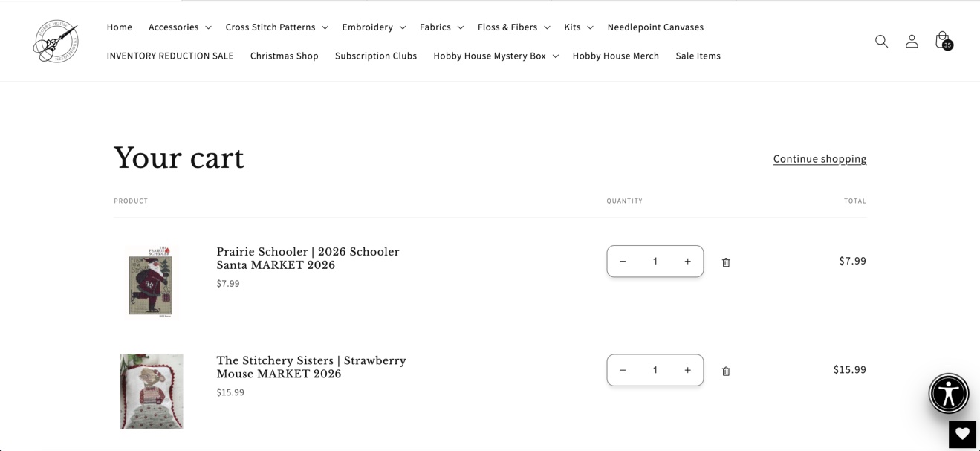This screenshot has width=980, height=451.
Task: Open the accessibility widget icon
Action: (x=949, y=394)
